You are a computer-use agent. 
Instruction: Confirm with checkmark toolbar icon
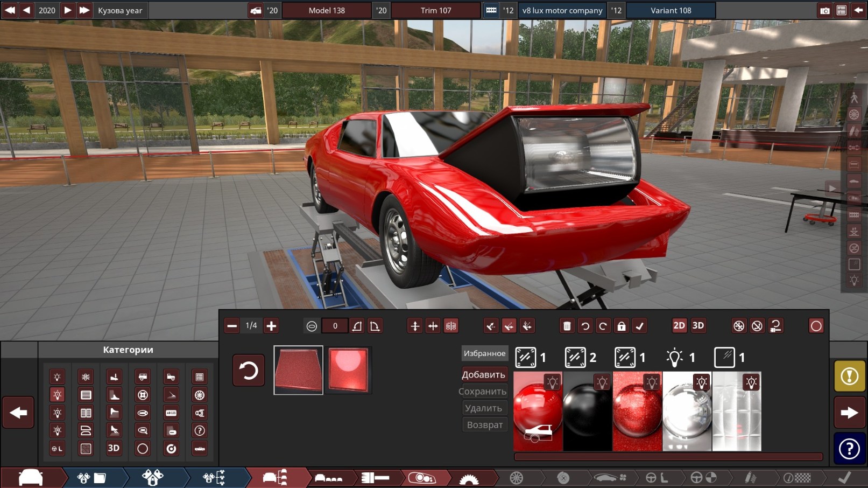click(x=639, y=326)
